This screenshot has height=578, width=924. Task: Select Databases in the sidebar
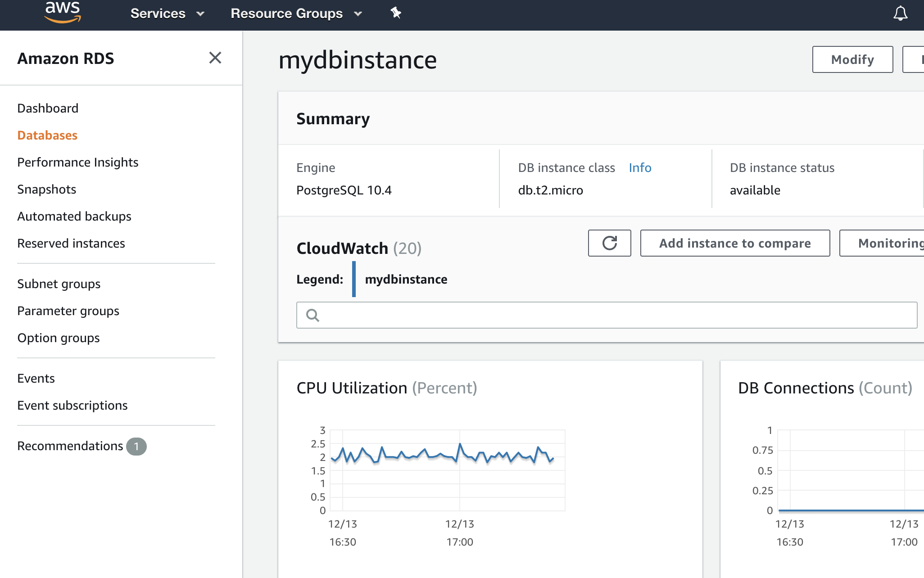(x=47, y=135)
